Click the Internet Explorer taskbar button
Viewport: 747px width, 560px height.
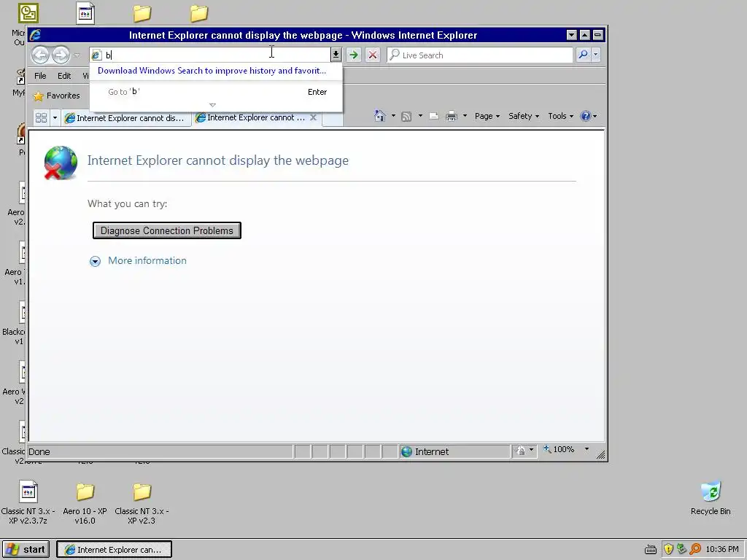pos(115,550)
